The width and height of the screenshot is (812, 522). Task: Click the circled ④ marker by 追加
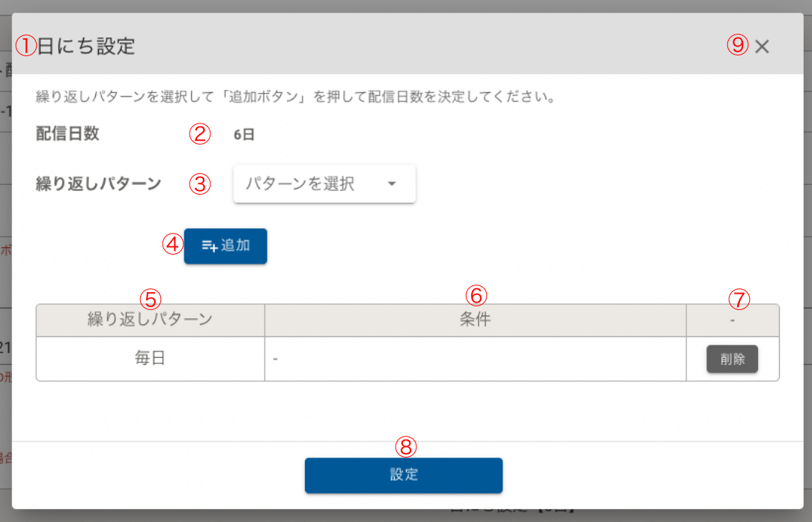[x=172, y=243]
